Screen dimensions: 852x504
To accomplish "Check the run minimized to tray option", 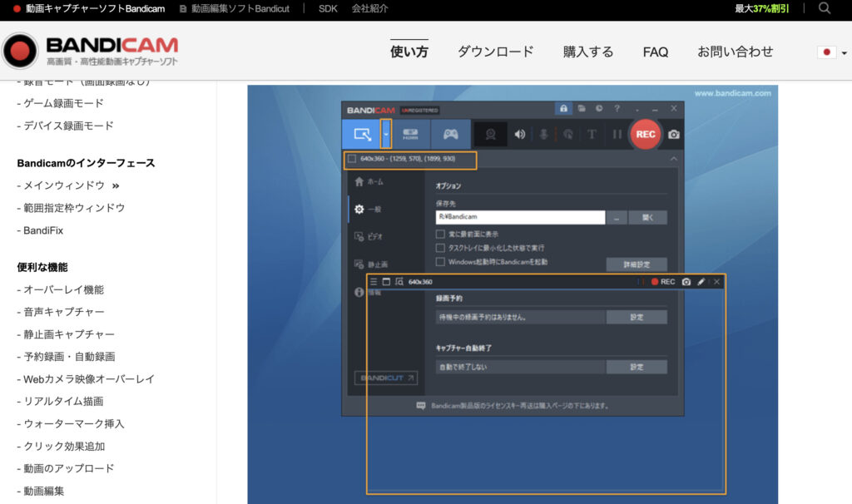I will click(440, 248).
